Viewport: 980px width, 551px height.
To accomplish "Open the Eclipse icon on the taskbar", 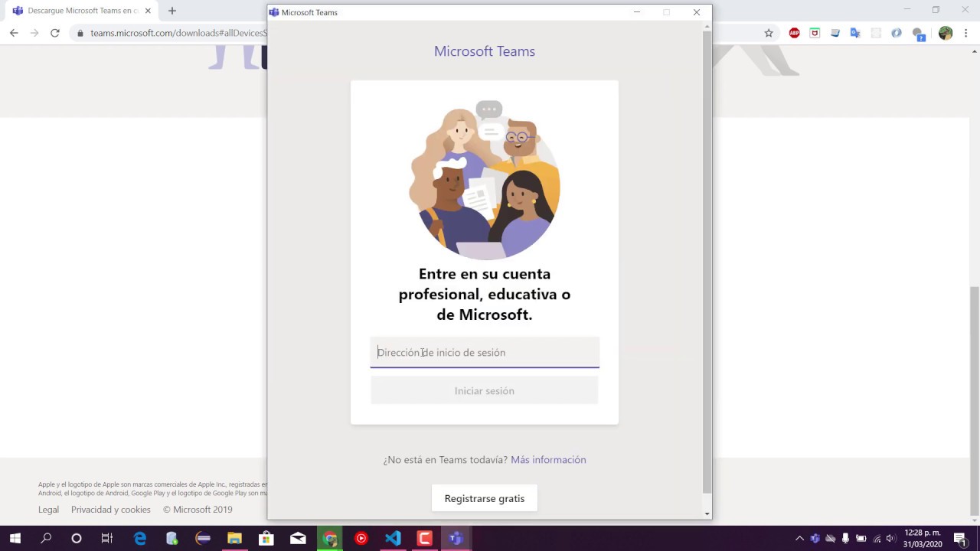I will click(203, 539).
